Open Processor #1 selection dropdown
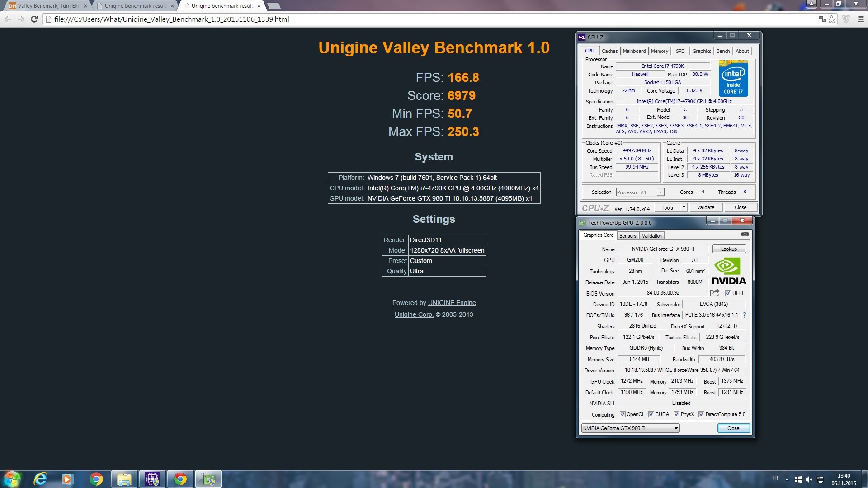This screenshot has height=488, width=868. (x=640, y=192)
